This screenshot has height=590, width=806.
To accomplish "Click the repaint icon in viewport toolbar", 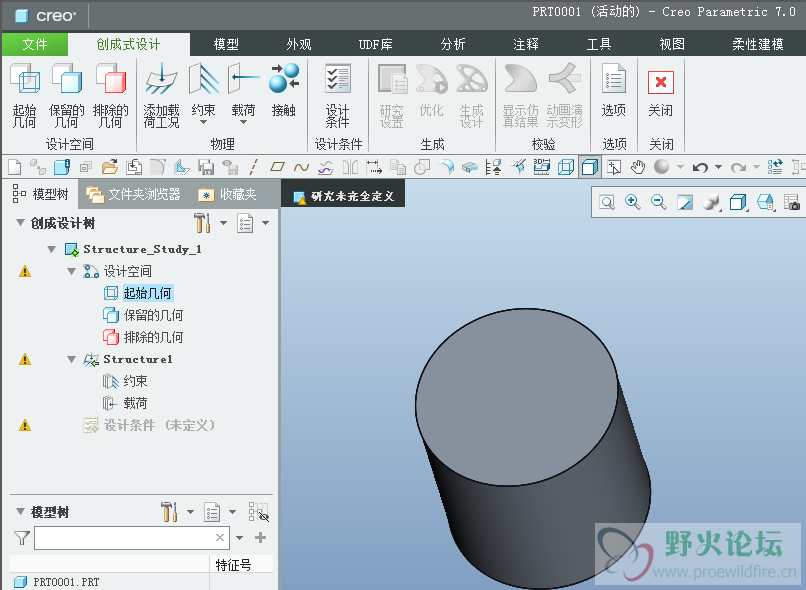I will pos(685,202).
